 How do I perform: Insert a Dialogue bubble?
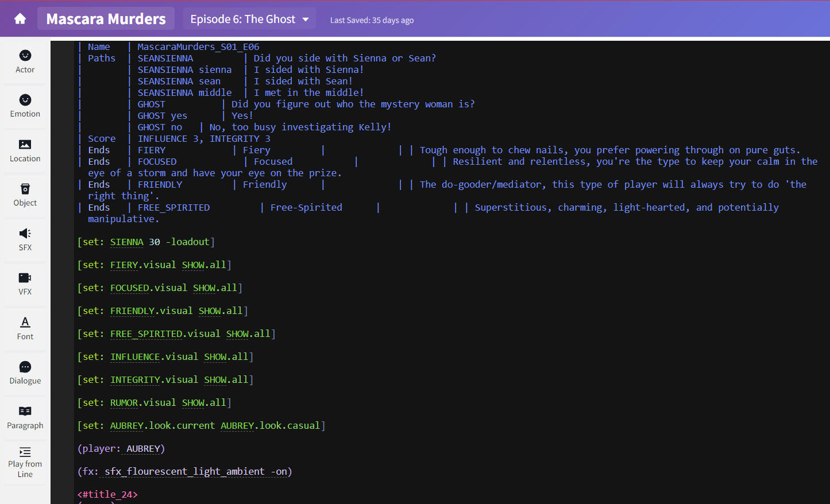point(25,373)
